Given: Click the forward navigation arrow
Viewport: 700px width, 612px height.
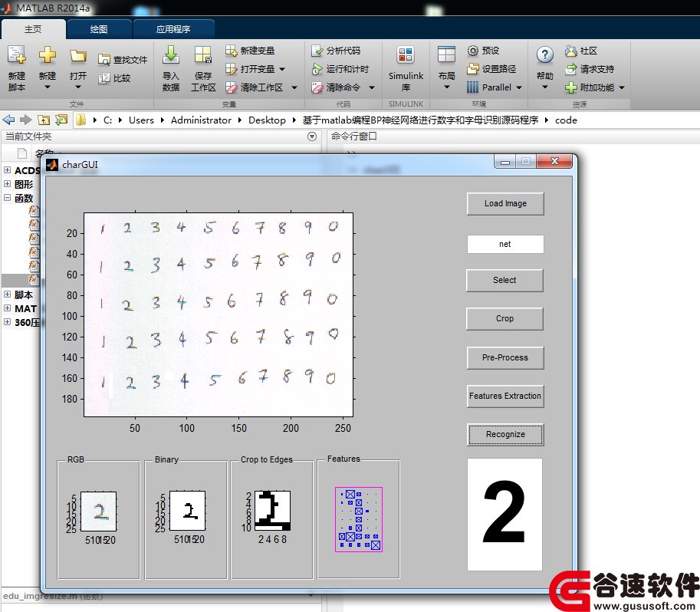Looking at the screenshot, I should pos(26,120).
